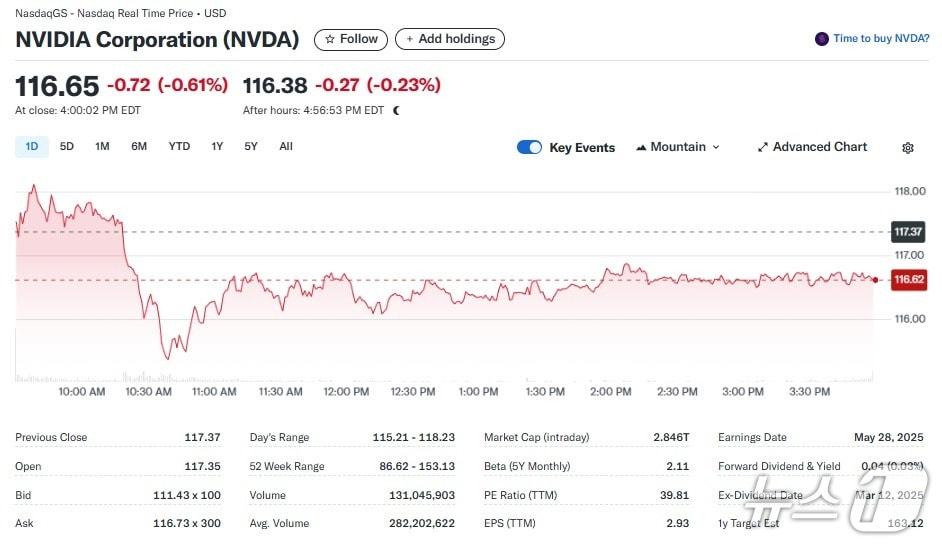
Task: Switch chart to YTD range
Action: pyautogui.click(x=179, y=147)
